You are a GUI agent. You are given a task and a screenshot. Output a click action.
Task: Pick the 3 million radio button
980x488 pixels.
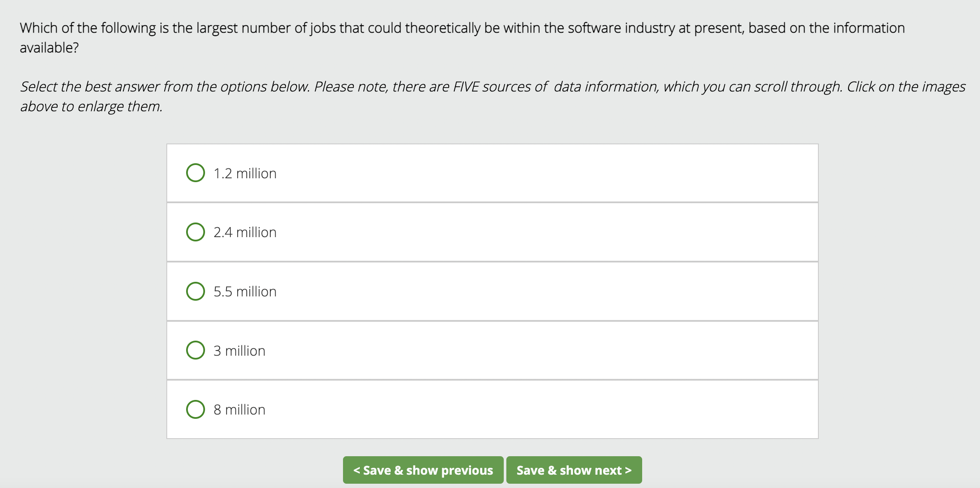coord(196,350)
